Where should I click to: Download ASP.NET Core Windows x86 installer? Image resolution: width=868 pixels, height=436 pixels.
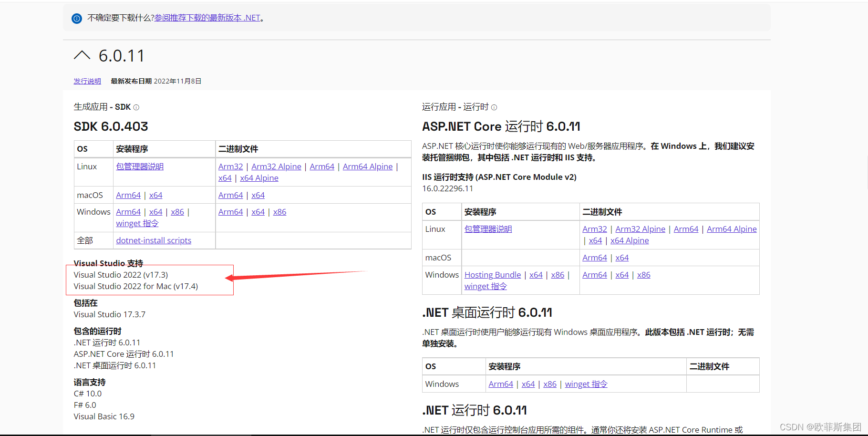558,275
